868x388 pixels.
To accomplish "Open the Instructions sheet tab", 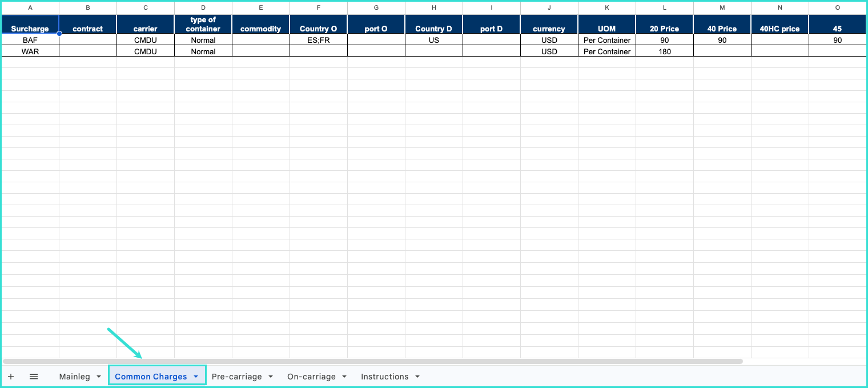I will pos(384,377).
